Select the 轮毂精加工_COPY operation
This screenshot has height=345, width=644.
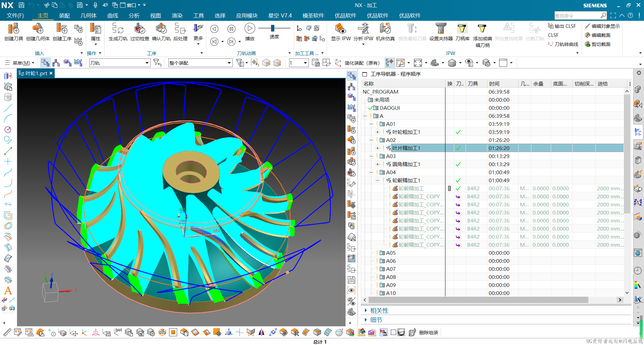point(492,196)
